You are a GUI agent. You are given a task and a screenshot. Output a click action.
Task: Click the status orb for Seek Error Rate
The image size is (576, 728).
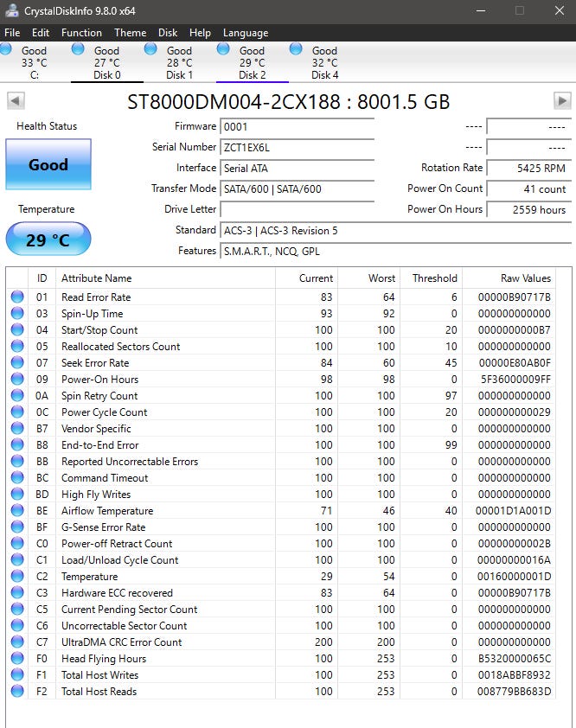click(x=17, y=362)
